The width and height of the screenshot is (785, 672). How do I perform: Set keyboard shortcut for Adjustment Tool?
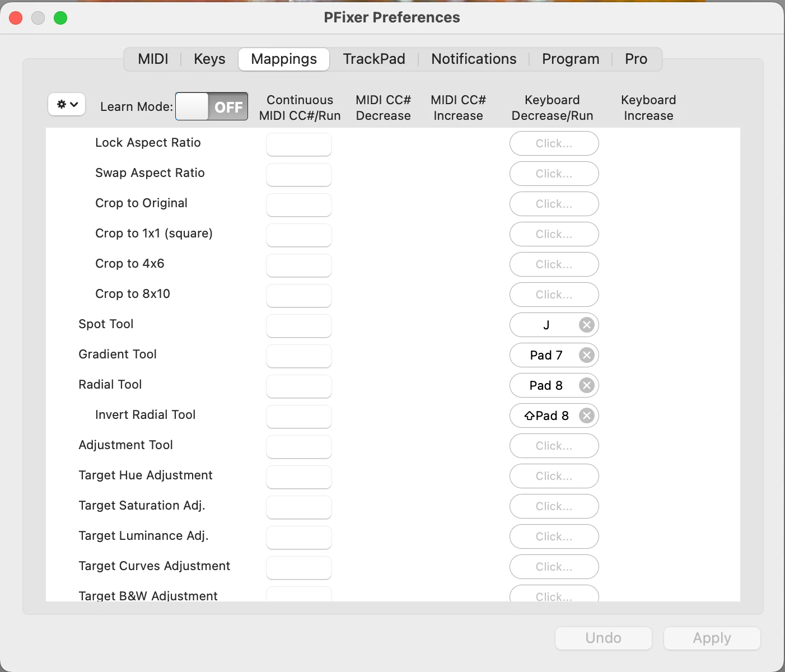(554, 446)
